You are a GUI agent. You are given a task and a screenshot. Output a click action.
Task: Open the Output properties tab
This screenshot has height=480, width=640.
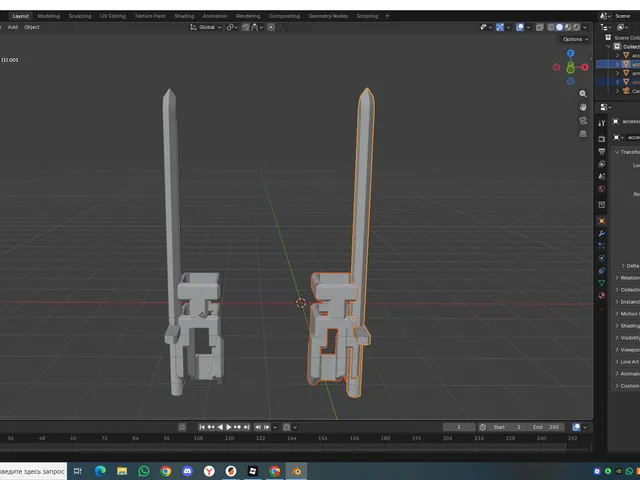click(x=602, y=151)
